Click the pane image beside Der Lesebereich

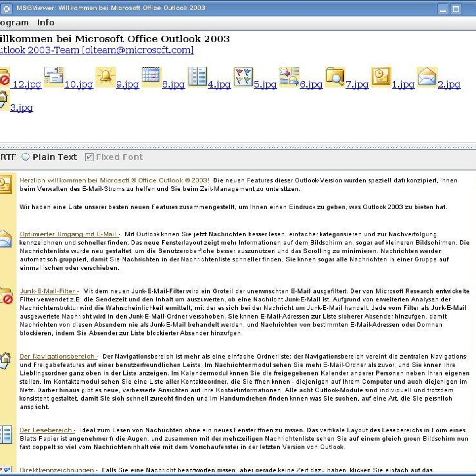6,434
